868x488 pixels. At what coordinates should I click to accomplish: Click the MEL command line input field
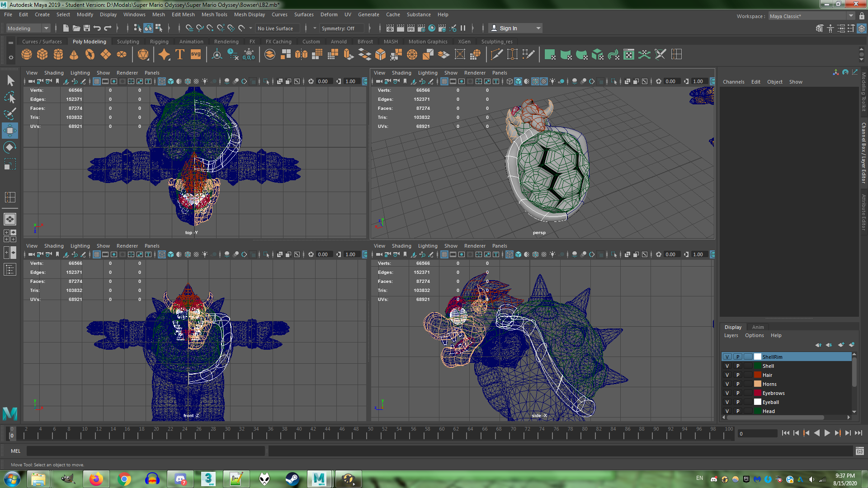tap(146, 451)
